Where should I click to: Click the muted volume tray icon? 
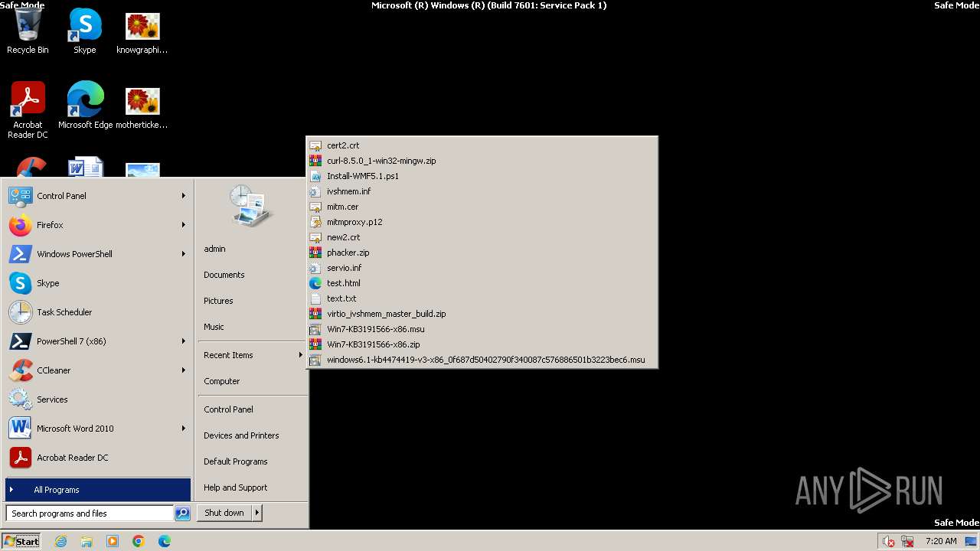[x=888, y=541]
